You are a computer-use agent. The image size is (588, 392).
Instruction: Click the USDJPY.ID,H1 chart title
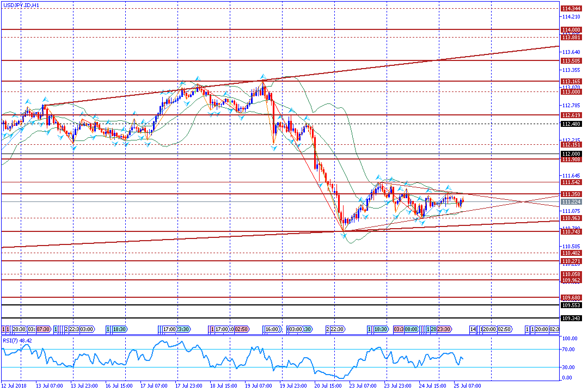click(x=21, y=5)
